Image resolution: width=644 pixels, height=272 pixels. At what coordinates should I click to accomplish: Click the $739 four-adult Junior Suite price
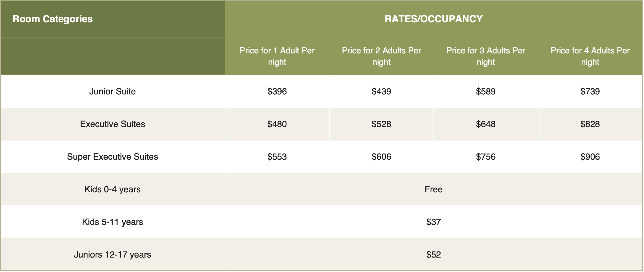[590, 92]
